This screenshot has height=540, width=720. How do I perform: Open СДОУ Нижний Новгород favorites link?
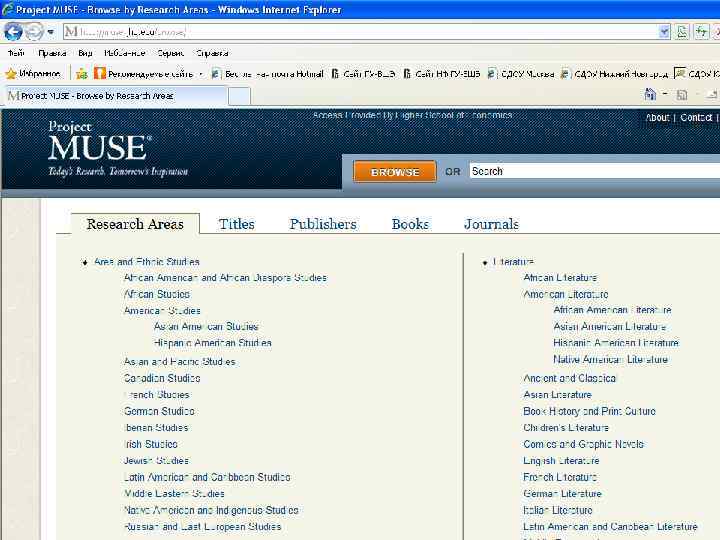click(x=614, y=73)
